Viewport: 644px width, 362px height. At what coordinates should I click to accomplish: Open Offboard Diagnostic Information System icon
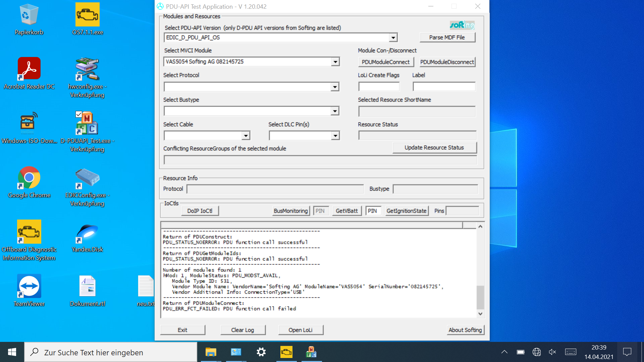coord(29,241)
